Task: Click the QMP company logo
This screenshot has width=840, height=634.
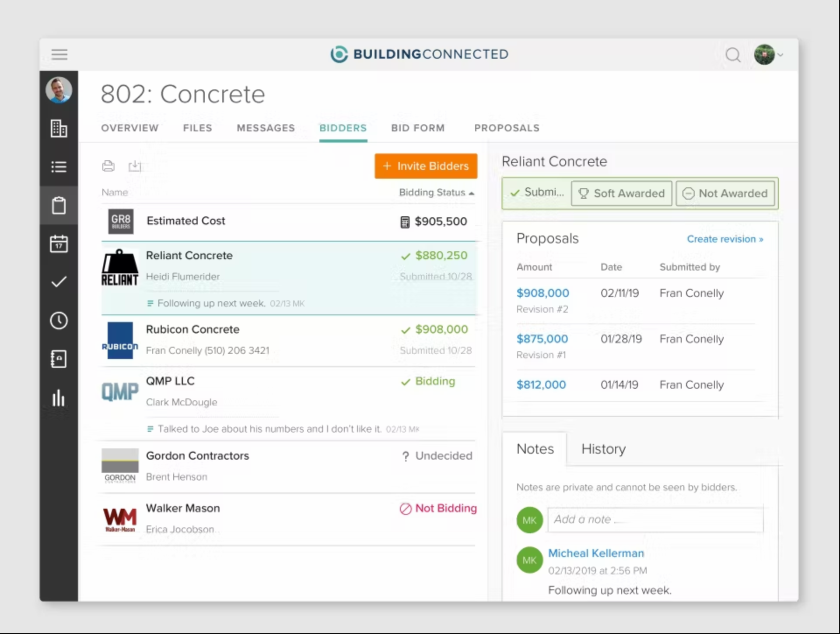Action: tap(120, 391)
